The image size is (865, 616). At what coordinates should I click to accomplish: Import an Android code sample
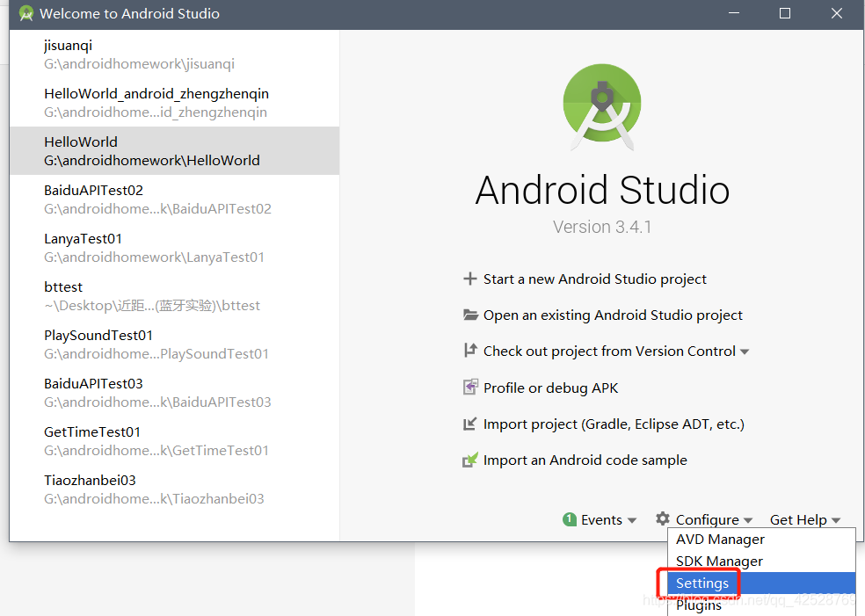(x=585, y=460)
